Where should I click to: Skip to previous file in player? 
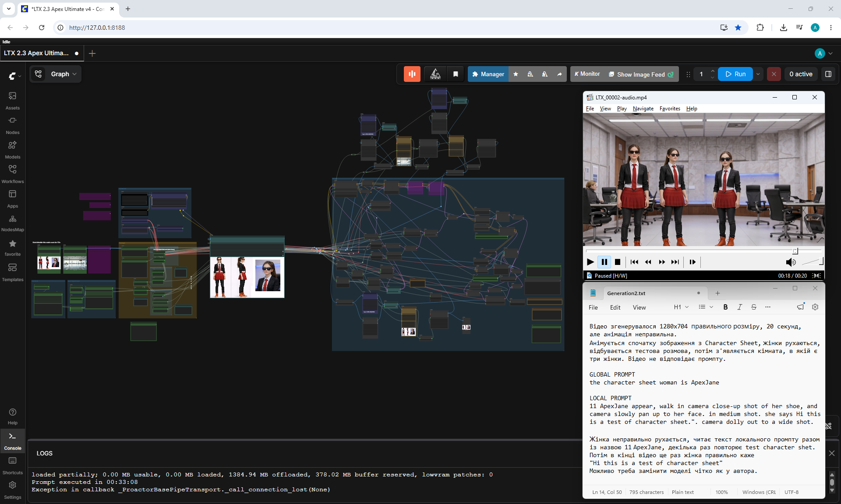pyautogui.click(x=634, y=262)
